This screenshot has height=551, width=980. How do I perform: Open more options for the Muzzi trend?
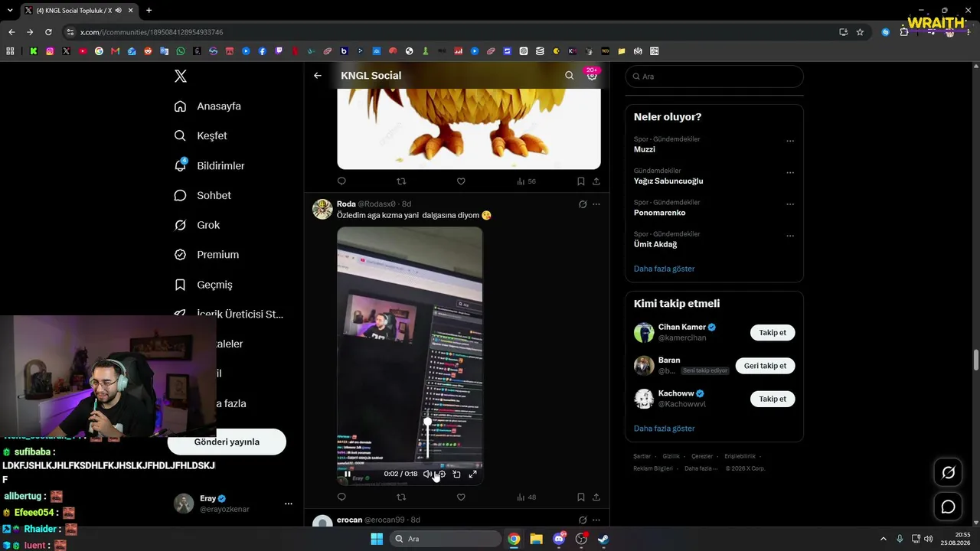point(790,141)
